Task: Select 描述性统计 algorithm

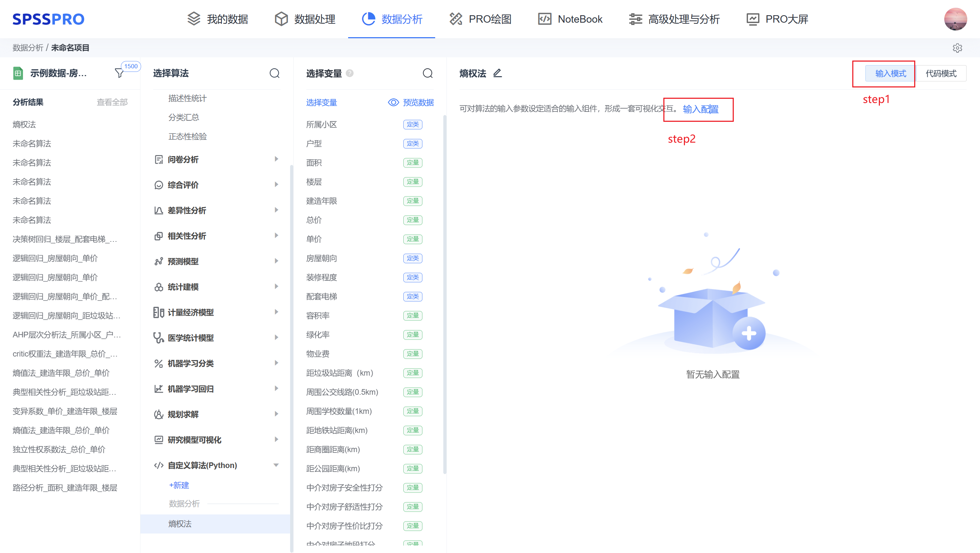Action: point(188,98)
